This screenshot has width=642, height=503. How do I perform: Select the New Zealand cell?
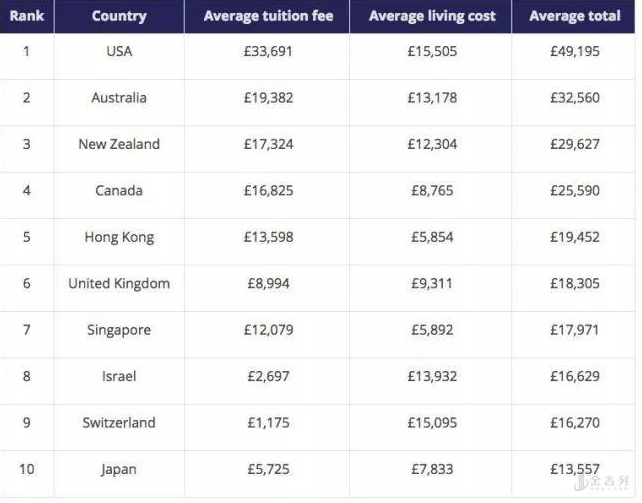click(119, 144)
